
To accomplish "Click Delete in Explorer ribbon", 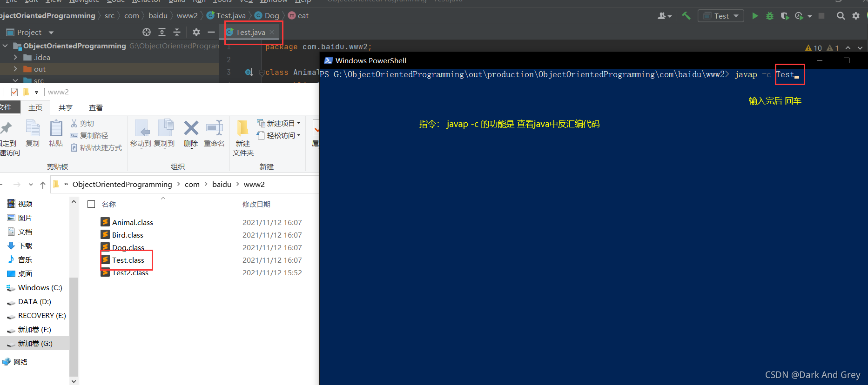I will (x=191, y=133).
